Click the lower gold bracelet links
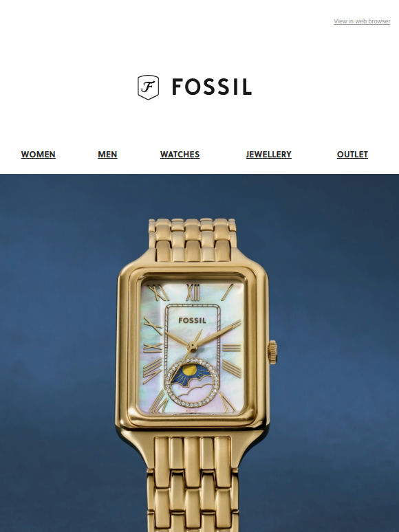The image size is (399, 532). [193, 484]
